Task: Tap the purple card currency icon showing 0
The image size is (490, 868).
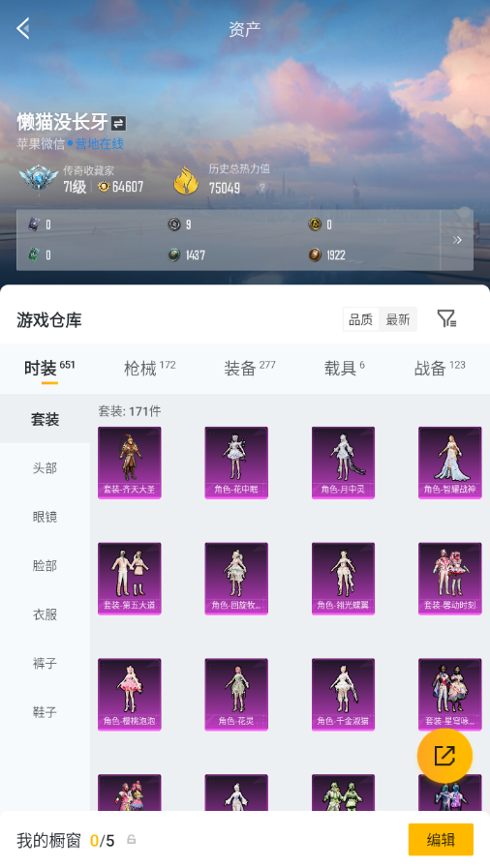Action: (x=34, y=224)
